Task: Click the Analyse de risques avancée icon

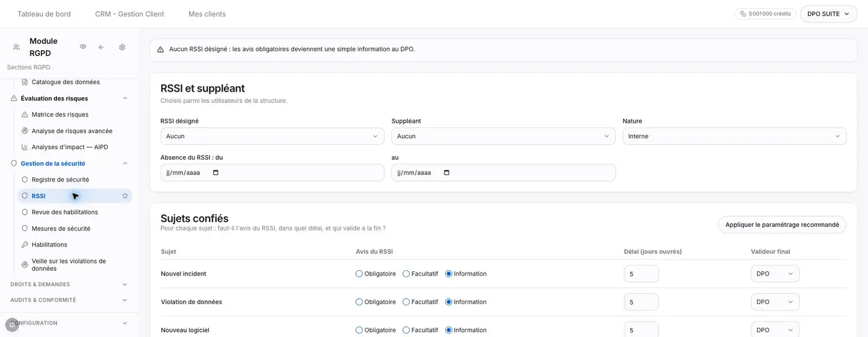Action: point(25,131)
